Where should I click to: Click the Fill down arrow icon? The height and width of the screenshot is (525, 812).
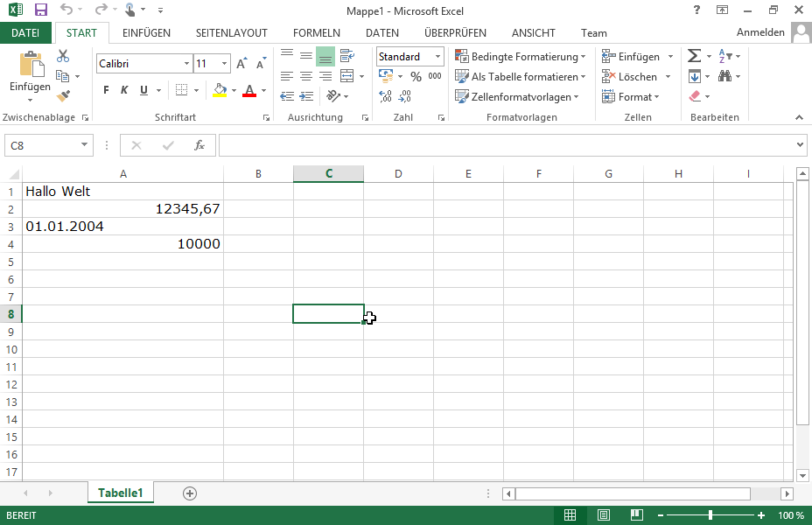tap(695, 76)
